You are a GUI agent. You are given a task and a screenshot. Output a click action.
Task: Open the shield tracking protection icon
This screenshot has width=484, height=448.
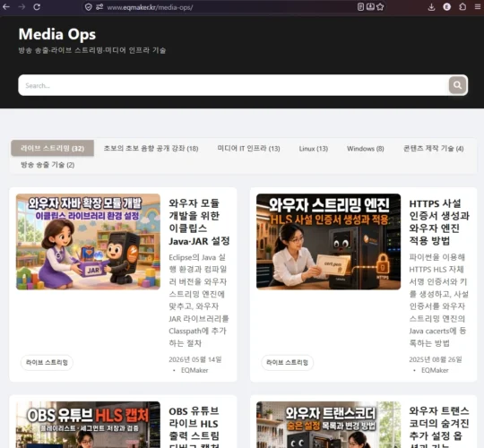click(x=88, y=7)
